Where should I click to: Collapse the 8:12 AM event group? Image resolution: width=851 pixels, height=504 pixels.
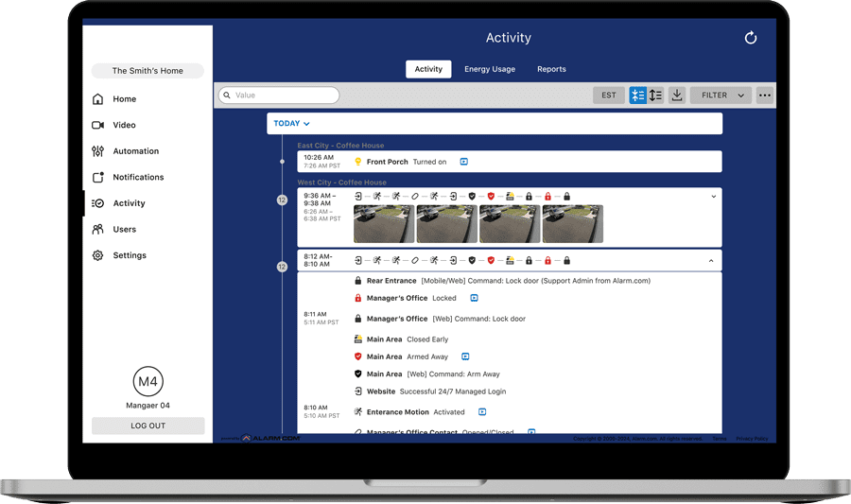point(712,260)
